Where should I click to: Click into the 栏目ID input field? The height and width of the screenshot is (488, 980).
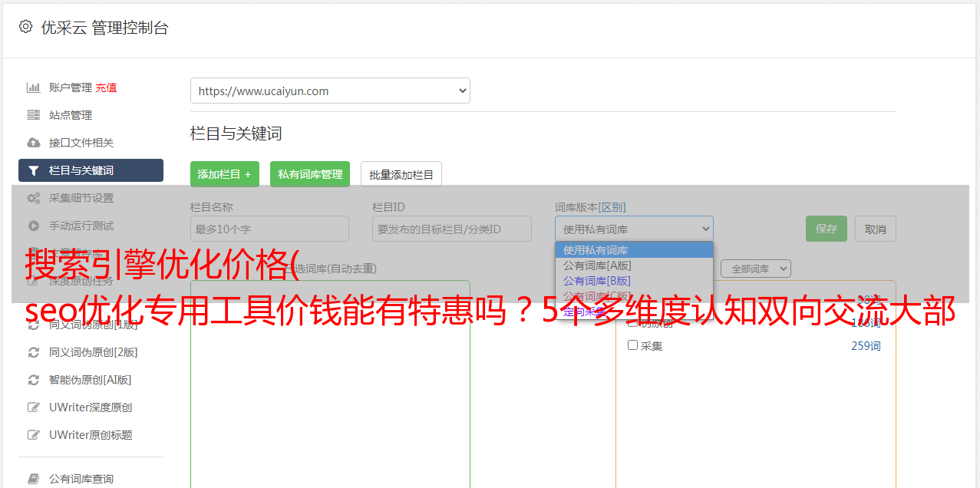(452, 229)
